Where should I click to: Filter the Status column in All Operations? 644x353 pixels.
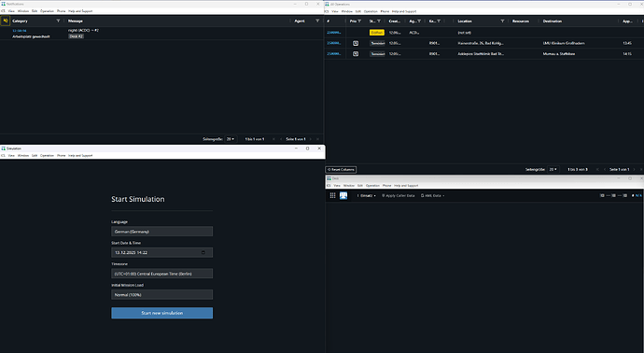coord(379,21)
